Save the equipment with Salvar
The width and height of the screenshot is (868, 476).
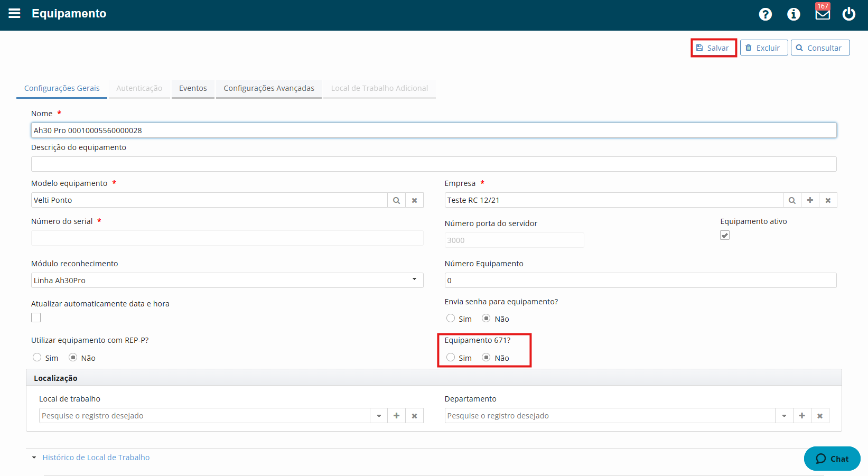(x=714, y=48)
